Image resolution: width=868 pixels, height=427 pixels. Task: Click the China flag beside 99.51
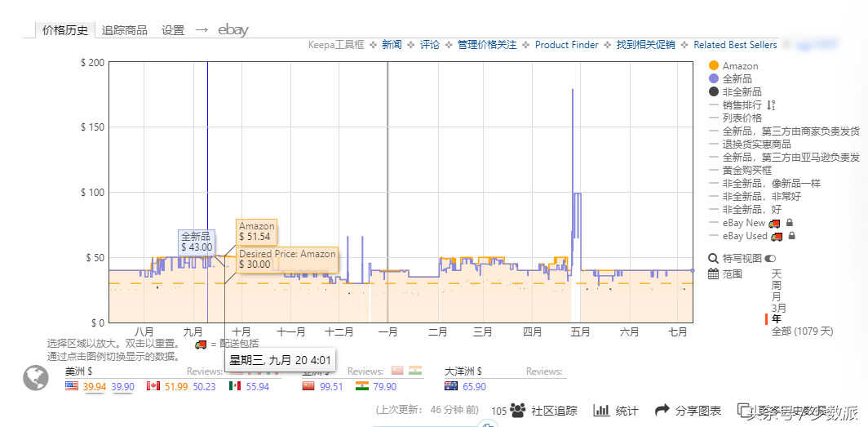pos(308,386)
